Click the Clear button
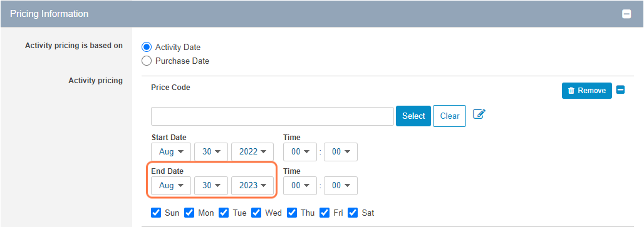This screenshot has height=227, width=644. (449, 116)
